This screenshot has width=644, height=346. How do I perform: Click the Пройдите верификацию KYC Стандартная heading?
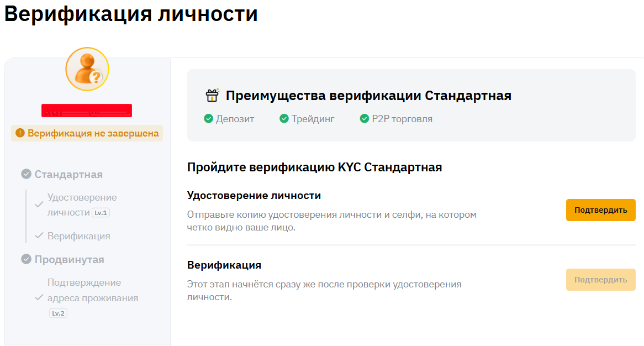coord(315,167)
